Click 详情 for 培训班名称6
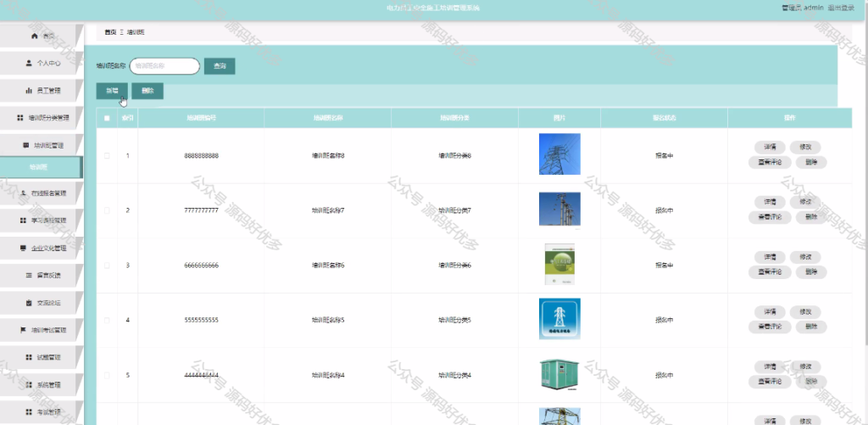Image resolution: width=868 pixels, height=425 pixels. (770, 257)
